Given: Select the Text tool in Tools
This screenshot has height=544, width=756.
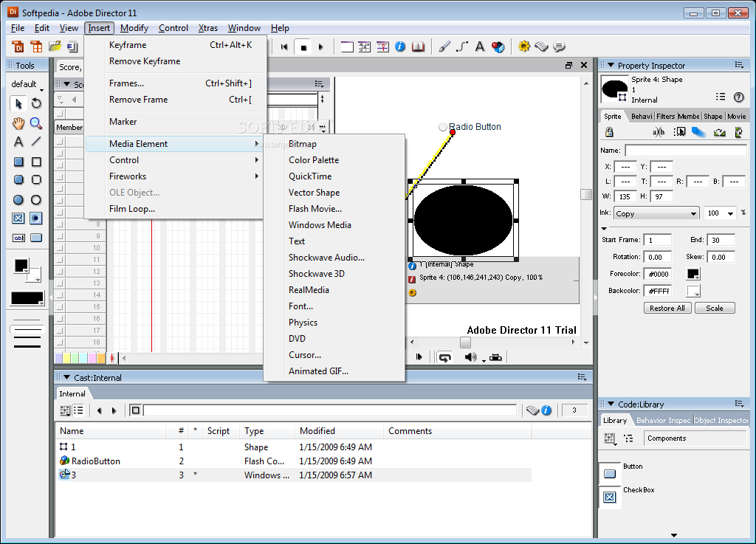Looking at the screenshot, I should point(18,142).
